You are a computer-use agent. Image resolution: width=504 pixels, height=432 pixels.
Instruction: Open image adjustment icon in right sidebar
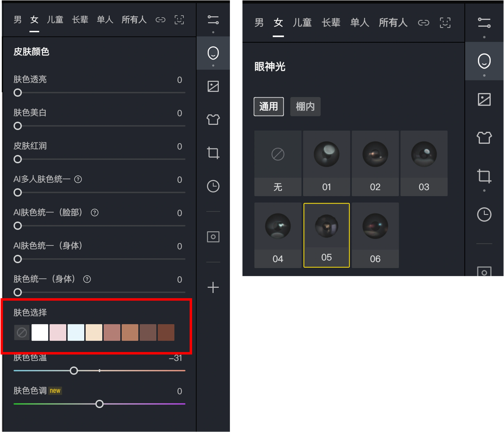(x=484, y=100)
